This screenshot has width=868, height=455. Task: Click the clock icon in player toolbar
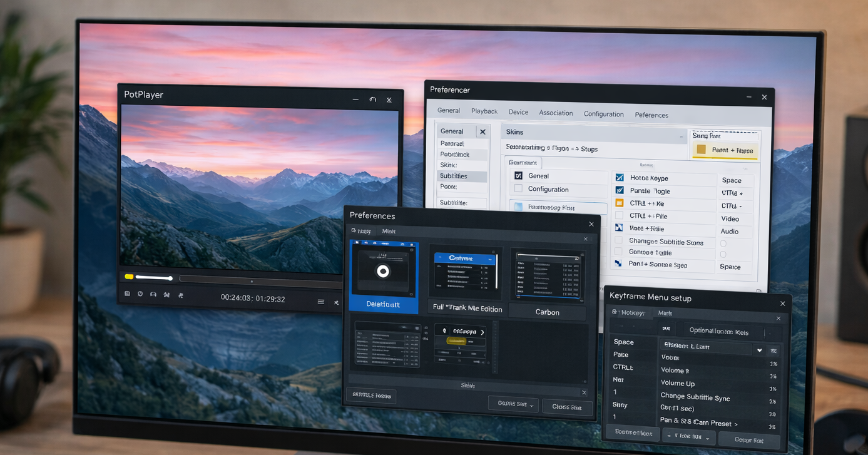[x=140, y=294]
